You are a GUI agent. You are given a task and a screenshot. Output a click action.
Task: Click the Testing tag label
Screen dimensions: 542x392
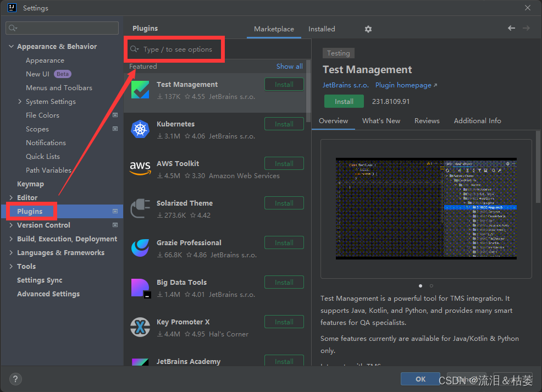[x=339, y=53]
